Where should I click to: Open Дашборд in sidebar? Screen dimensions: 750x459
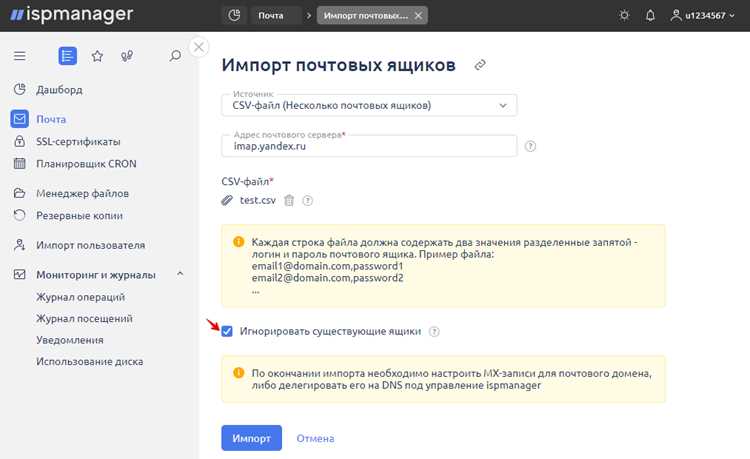[x=59, y=89]
